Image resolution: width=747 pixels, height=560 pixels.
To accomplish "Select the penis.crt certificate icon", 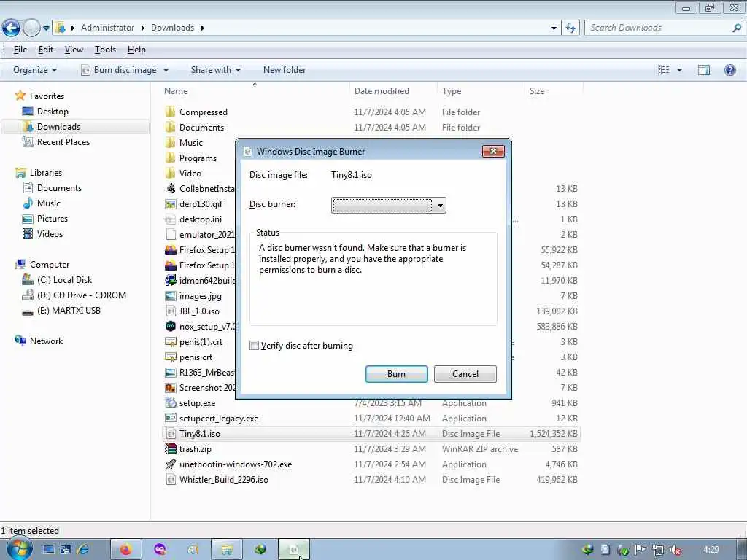I will [x=171, y=357].
